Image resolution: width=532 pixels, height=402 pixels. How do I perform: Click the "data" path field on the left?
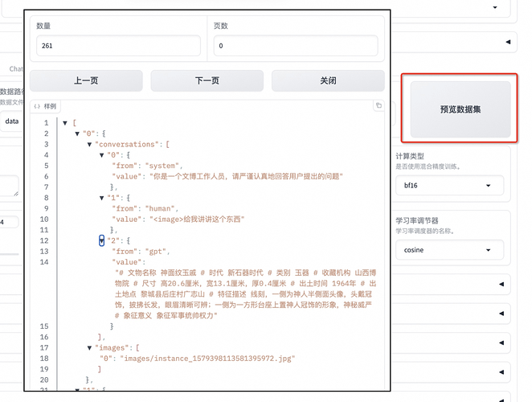coord(11,121)
